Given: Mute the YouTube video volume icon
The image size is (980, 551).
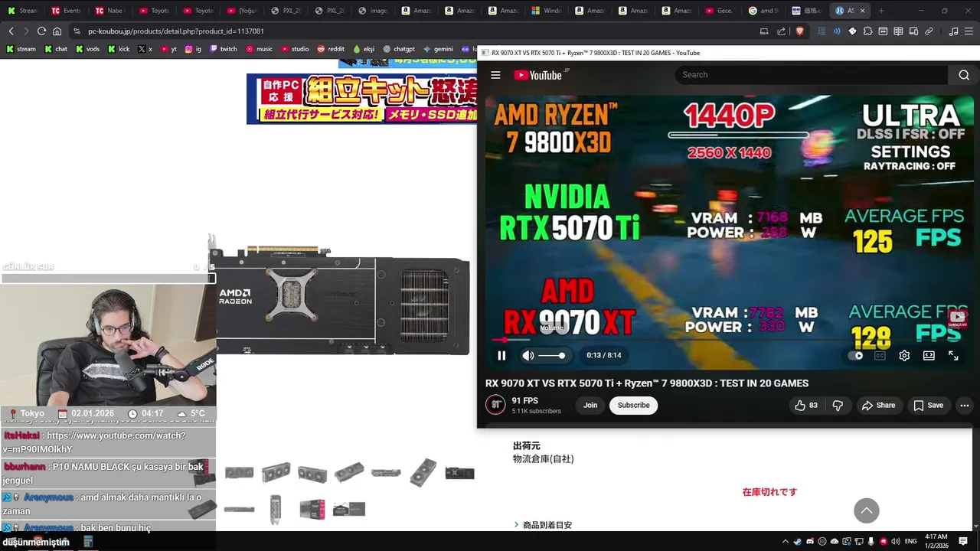Looking at the screenshot, I should coord(528,355).
